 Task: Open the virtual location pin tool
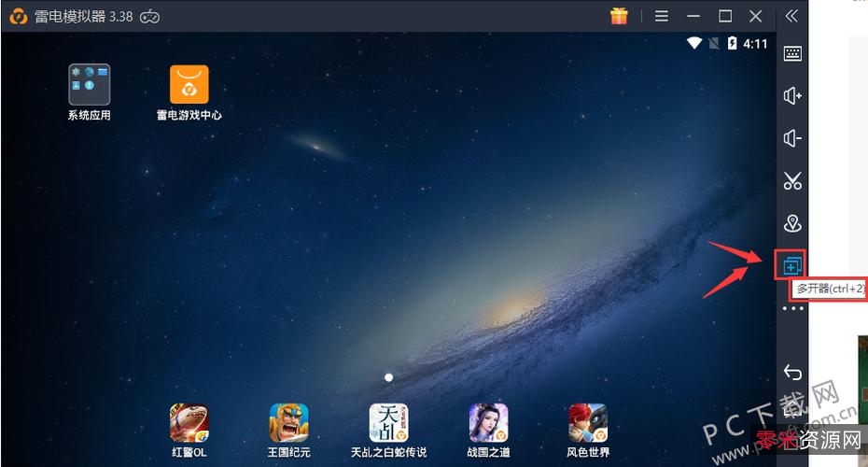[792, 224]
